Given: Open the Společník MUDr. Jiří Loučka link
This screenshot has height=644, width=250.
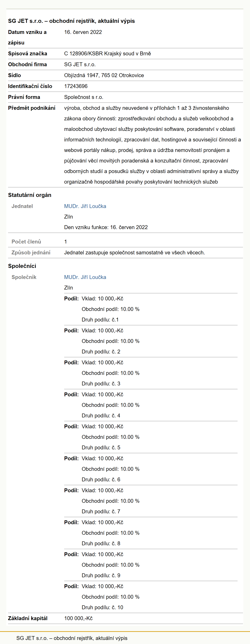Looking at the screenshot, I should click(x=85, y=277).
